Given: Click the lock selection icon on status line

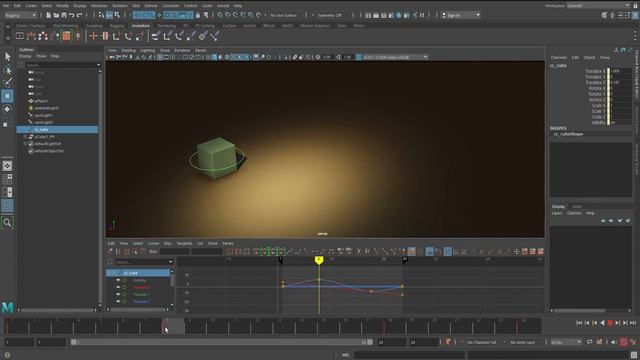Looking at the screenshot, I should tap(198, 15).
